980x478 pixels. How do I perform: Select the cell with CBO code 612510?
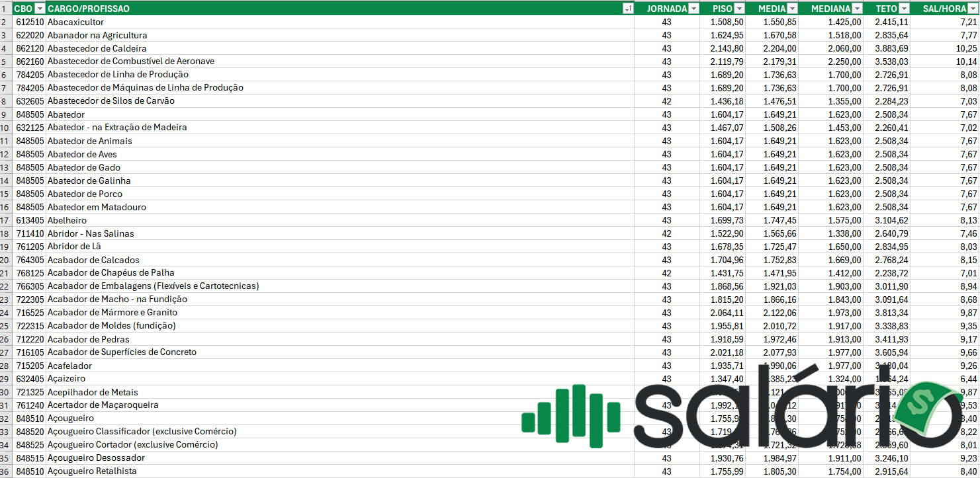click(30, 22)
